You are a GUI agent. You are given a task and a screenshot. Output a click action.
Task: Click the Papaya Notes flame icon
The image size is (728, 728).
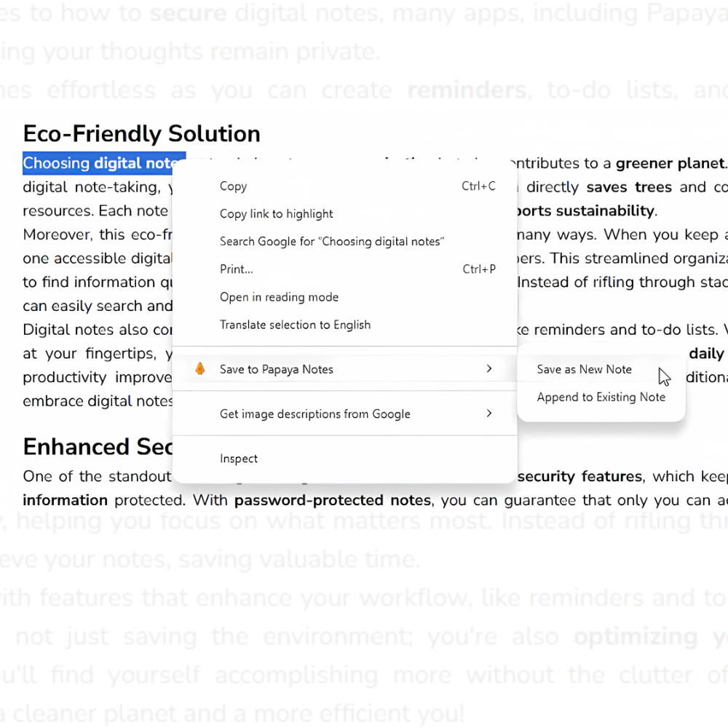tap(200, 369)
